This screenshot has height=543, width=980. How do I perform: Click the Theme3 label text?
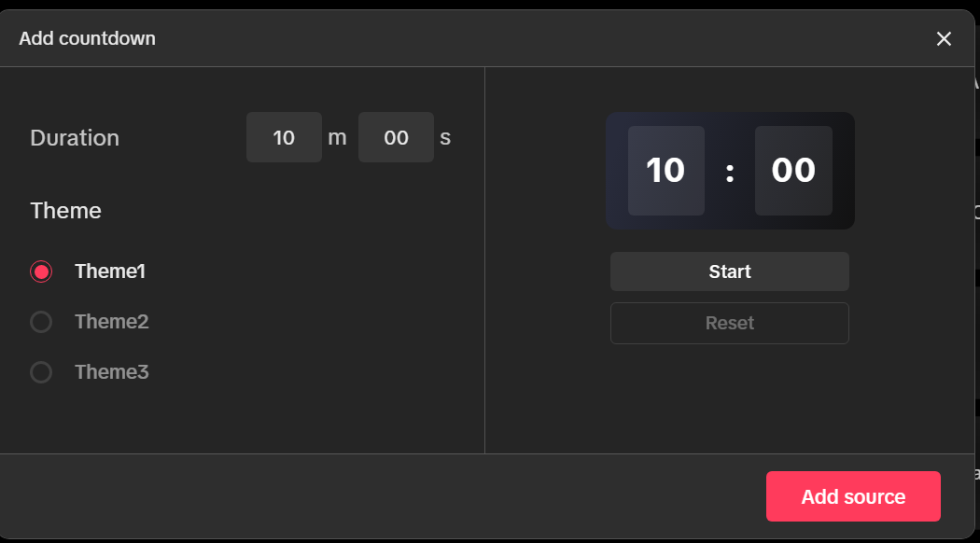click(x=111, y=372)
